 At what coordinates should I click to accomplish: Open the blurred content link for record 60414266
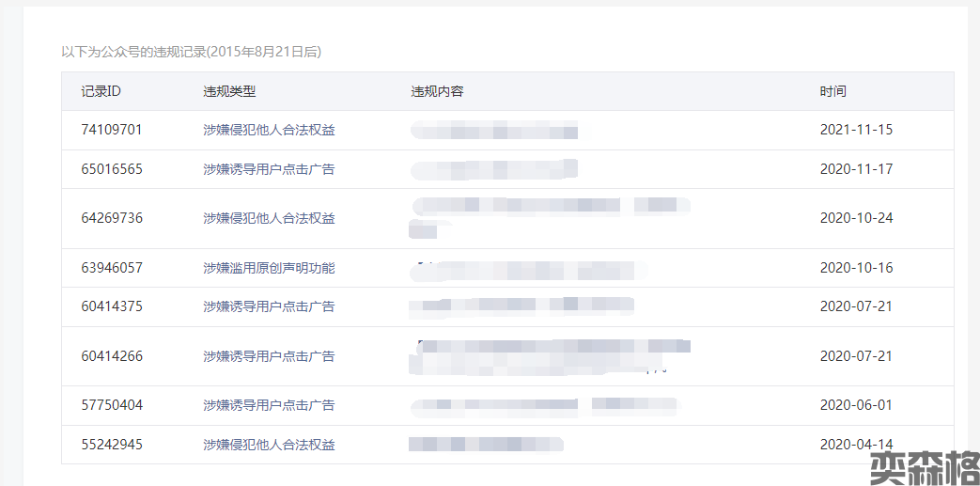pos(550,356)
